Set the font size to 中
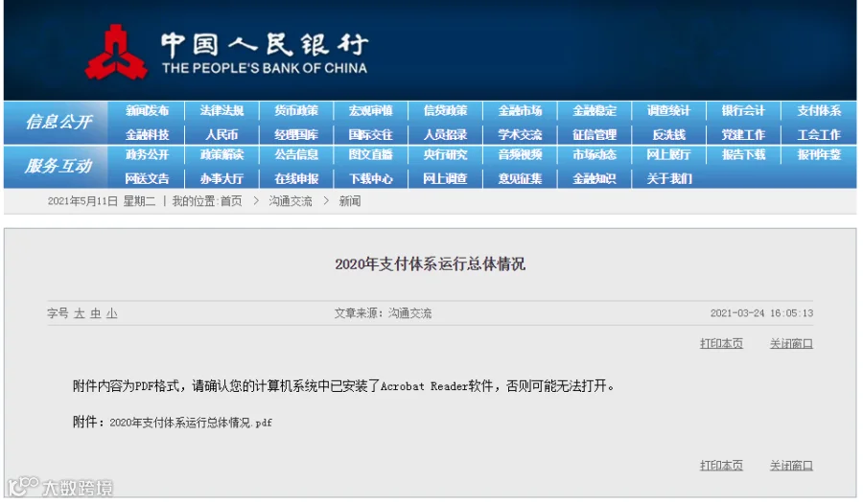The height and width of the screenshot is (504, 863). 96,313
